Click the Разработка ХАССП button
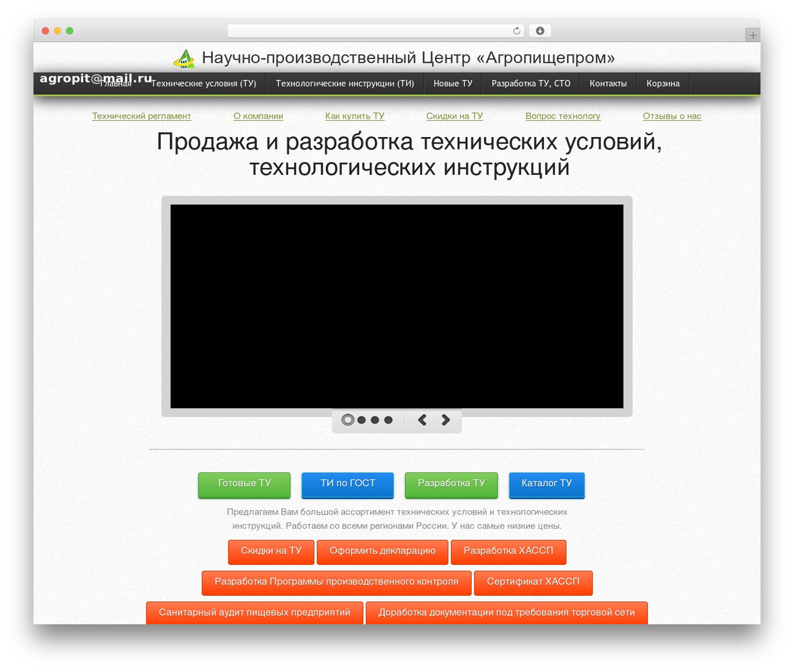 [x=509, y=552]
